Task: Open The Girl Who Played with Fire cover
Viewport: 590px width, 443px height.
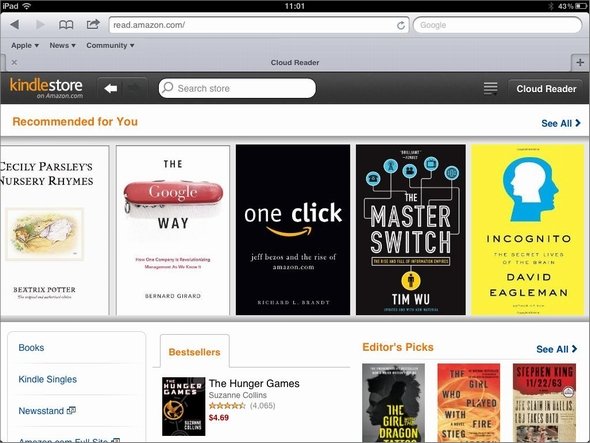Action: (468, 403)
